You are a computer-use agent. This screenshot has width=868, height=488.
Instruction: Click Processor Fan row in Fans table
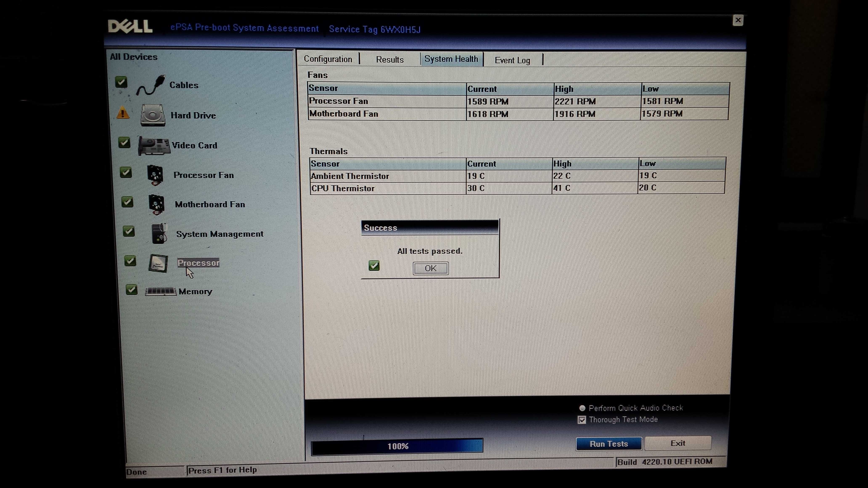coord(518,101)
